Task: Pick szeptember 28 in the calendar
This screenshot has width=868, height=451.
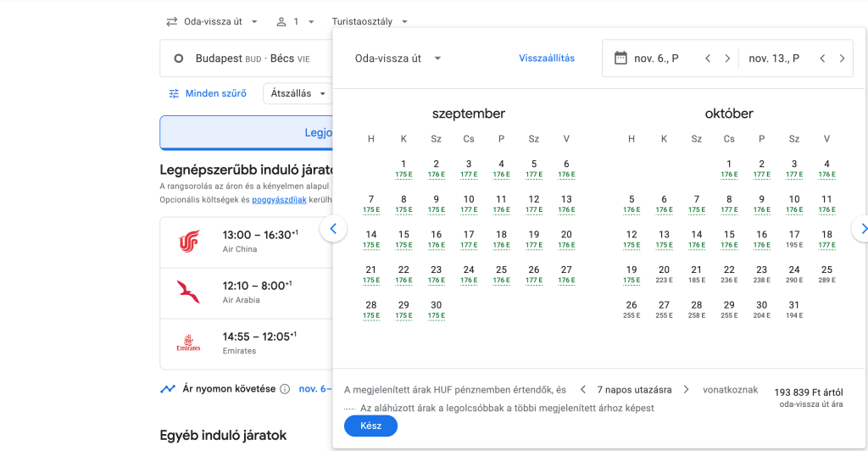Action: pyautogui.click(x=371, y=310)
